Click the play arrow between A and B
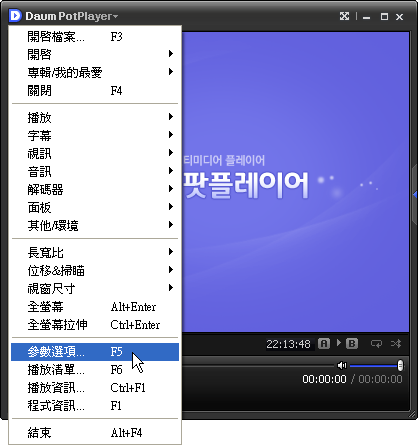Viewport: 418px width, 445px height. point(339,343)
